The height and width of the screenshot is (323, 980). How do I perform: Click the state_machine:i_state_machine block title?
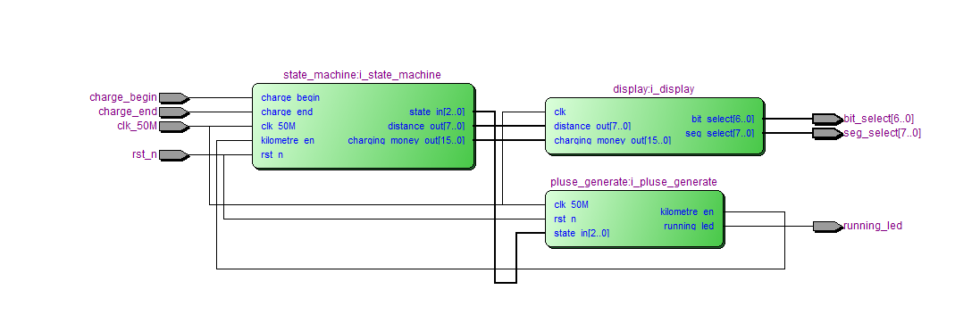pos(362,75)
